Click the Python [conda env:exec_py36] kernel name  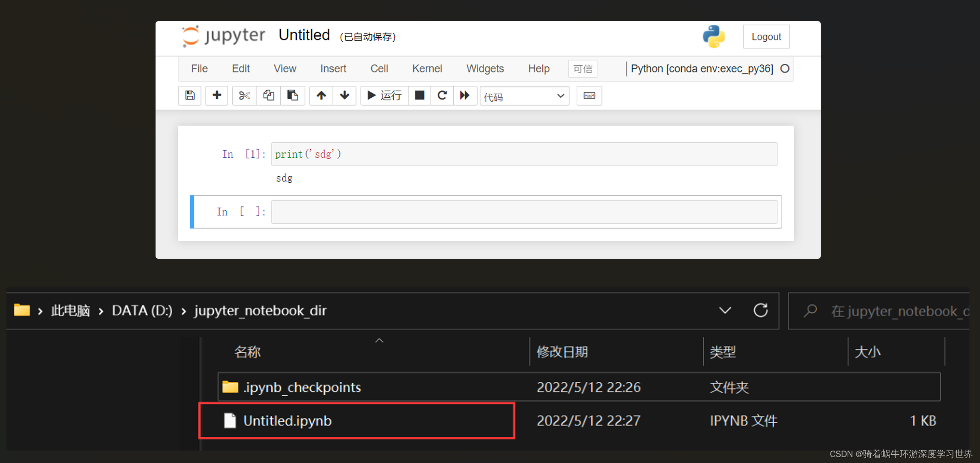pos(702,69)
